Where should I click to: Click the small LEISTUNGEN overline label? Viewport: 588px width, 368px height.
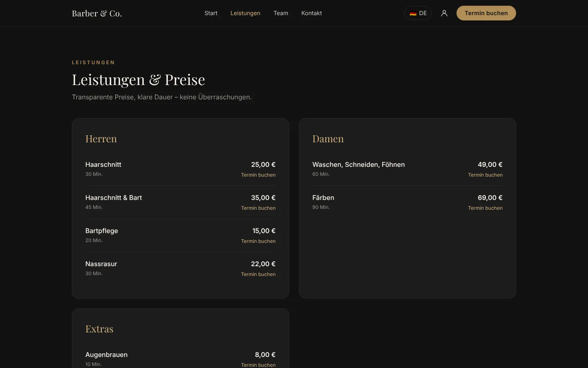(x=94, y=63)
